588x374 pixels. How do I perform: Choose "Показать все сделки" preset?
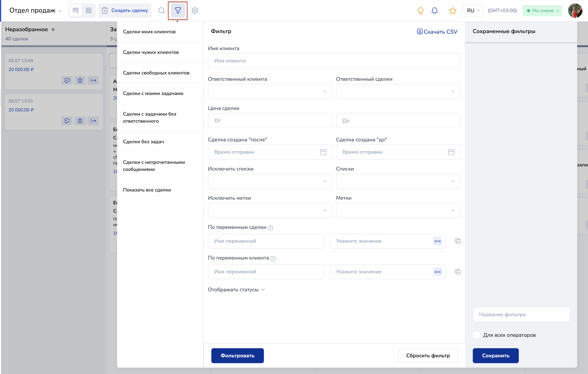[147, 190]
